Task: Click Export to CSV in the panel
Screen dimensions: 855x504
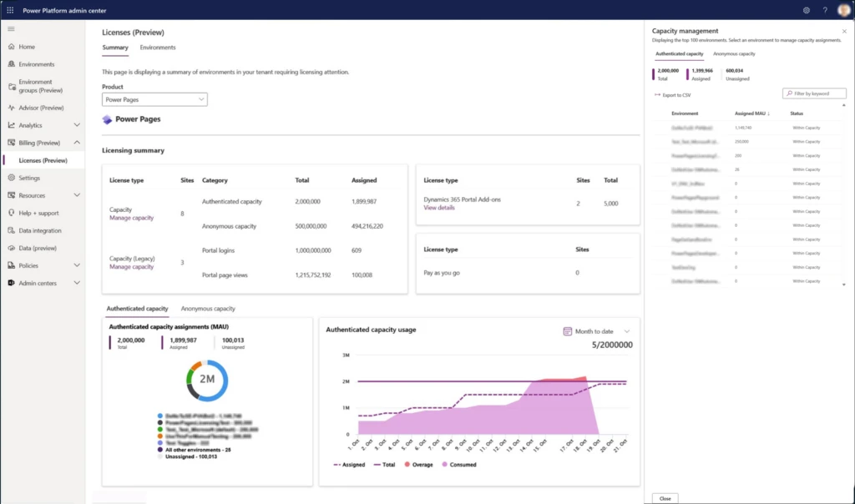Action: (x=676, y=93)
